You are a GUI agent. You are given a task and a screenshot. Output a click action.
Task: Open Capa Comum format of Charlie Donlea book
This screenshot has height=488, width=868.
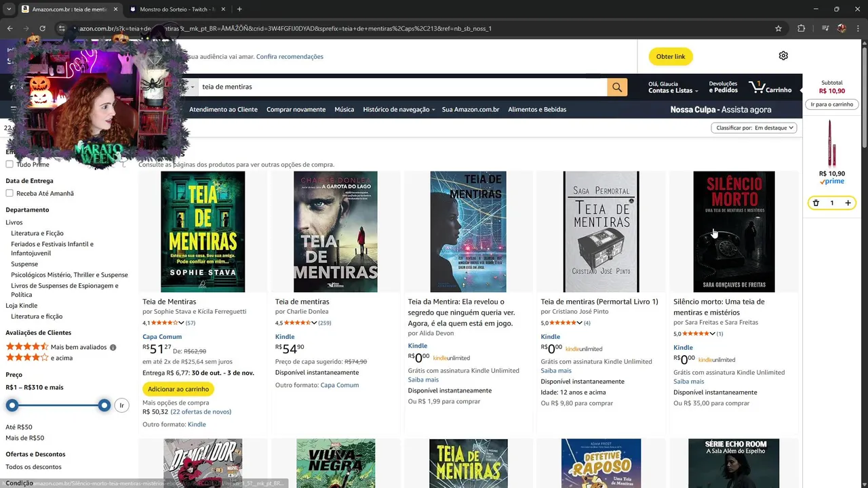click(x=340, y=385)
